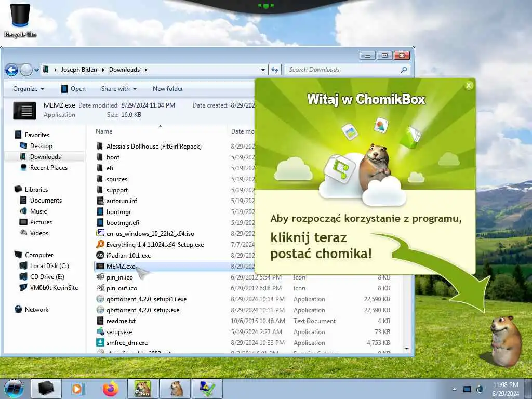Open Local Disk (C:)
Image resolution: width=532 pixels, height=399 pixels.
click(49, 266)
